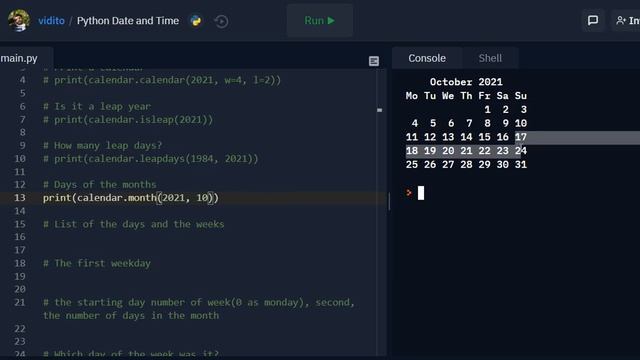640x360 pixels.
Task: Run the program with Run button
Action: pos(320,20)
